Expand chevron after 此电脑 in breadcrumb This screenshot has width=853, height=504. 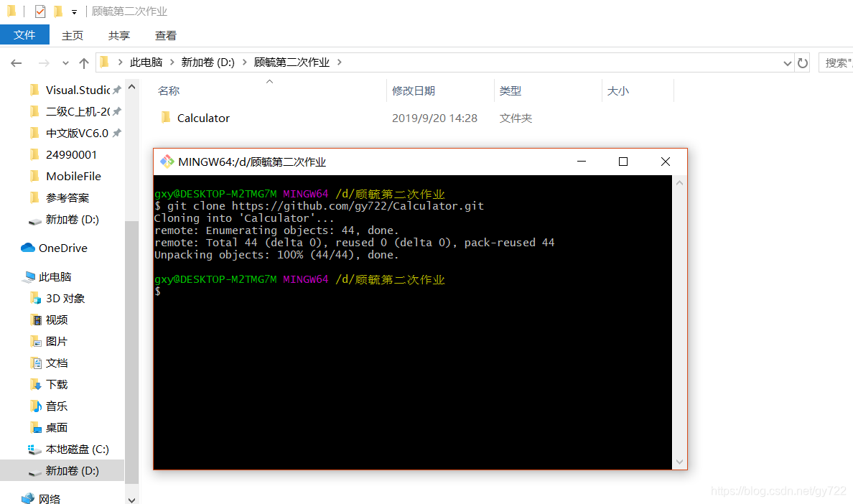[172, 62]
